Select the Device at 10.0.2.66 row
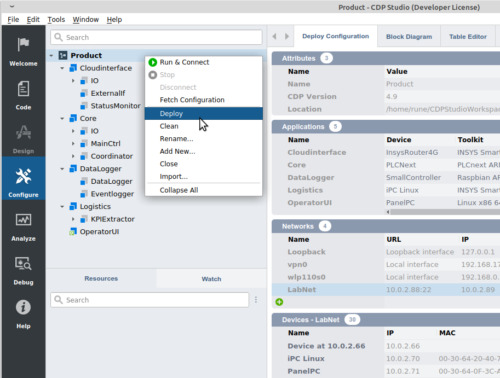 386,346
